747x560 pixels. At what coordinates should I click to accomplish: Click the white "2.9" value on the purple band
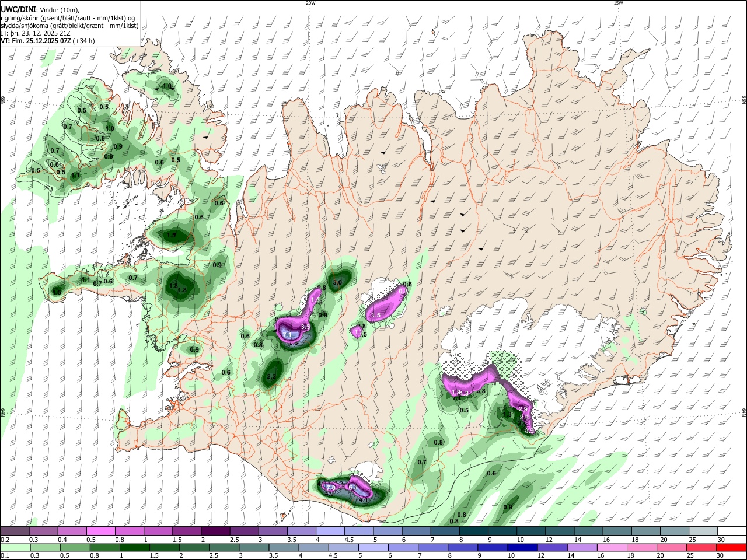tap(523, 409)
